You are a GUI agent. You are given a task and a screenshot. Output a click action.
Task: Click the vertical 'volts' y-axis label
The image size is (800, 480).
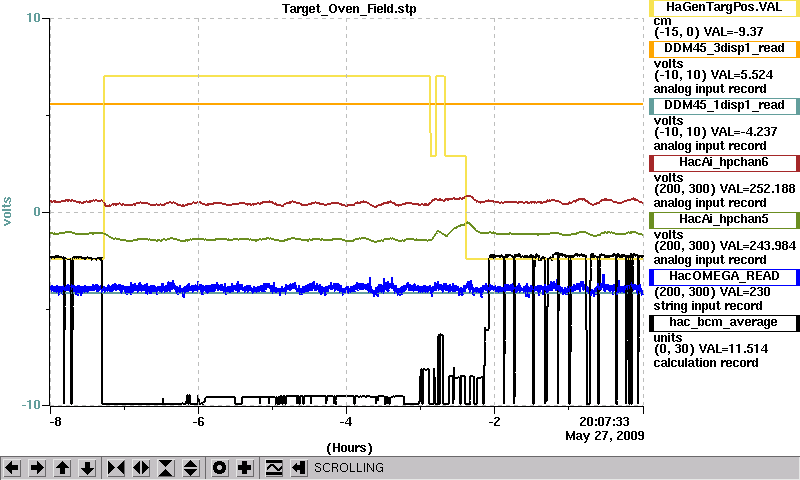pyautogui.click(x=7, y=212)
